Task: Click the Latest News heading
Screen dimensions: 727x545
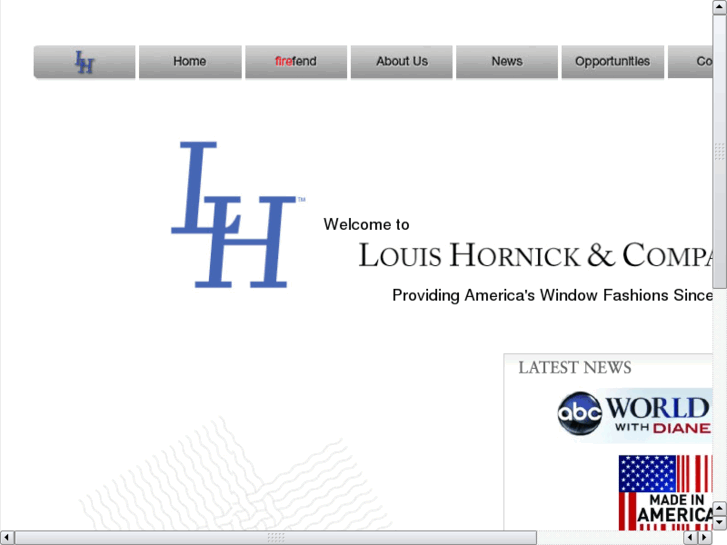Action: tap(574, 367)
